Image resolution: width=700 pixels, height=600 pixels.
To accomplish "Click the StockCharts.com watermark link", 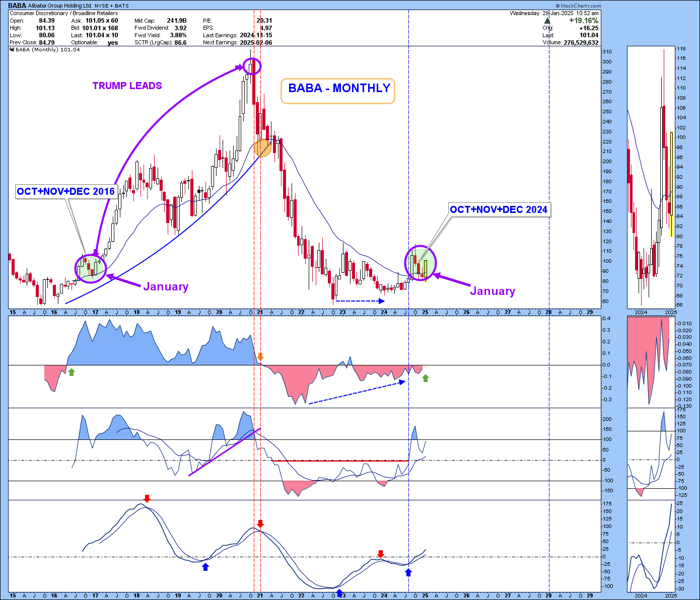I will (571, 6).
